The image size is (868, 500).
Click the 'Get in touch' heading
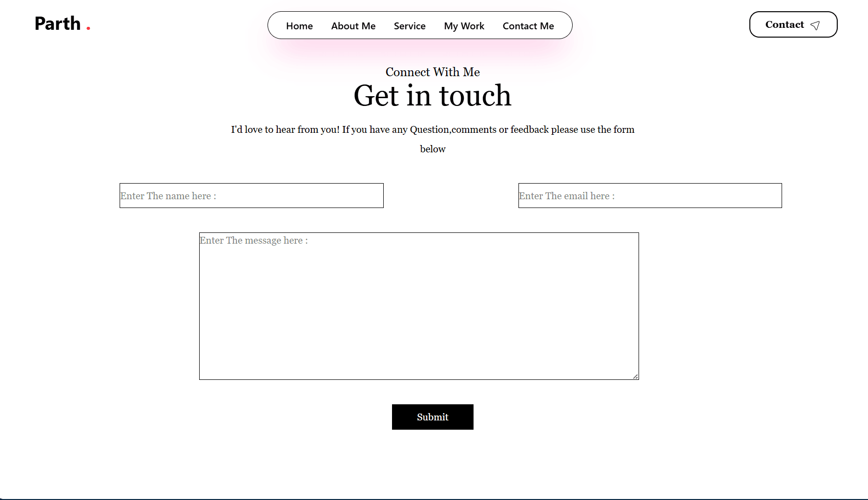pyautogui.click(x=432, y=95)
